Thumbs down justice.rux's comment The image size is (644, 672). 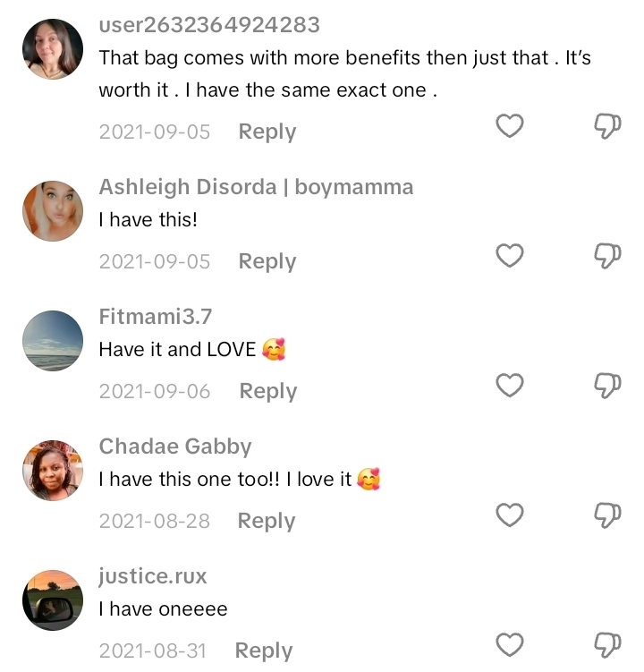[607, 645]
